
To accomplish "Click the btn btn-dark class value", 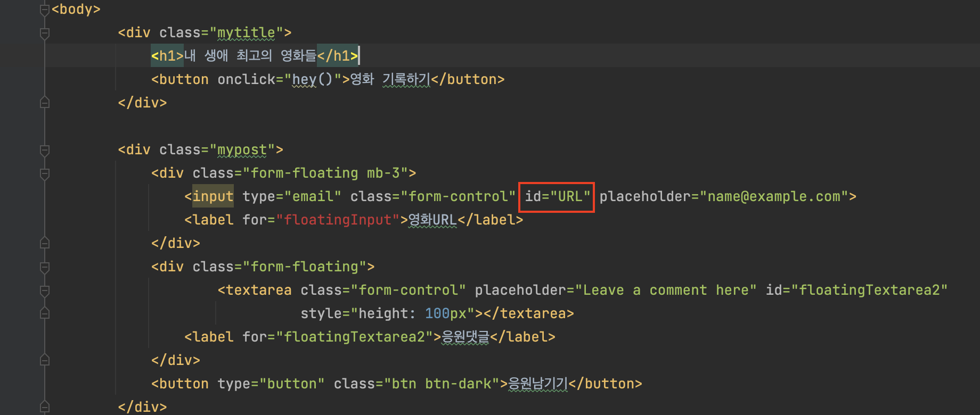I will pyautogui.click(x=442, y=384).
